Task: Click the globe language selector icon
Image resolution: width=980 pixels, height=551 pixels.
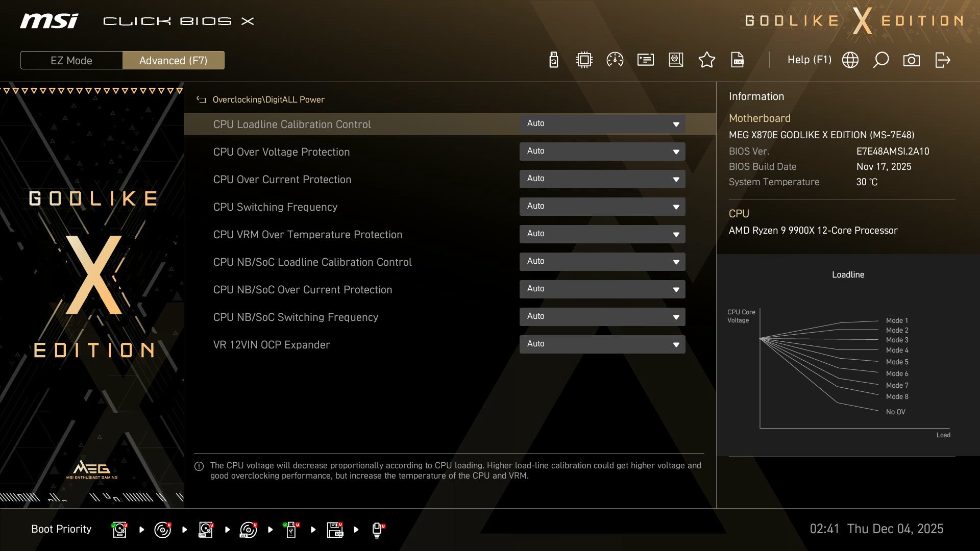Action: coord(850,60)
